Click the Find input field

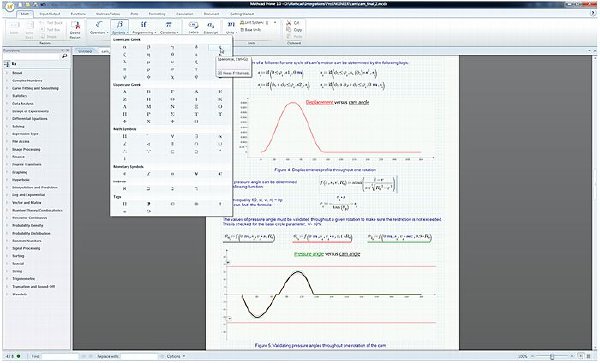coord(60,356)
